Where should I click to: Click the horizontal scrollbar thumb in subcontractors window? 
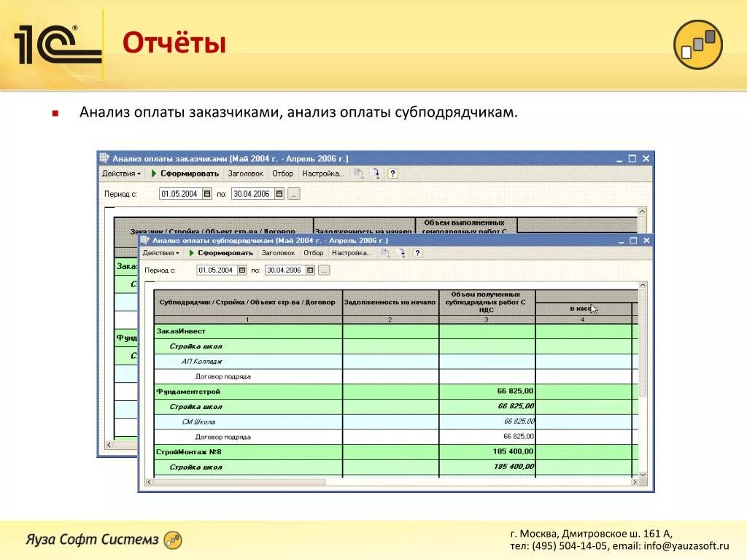(239, 482)
